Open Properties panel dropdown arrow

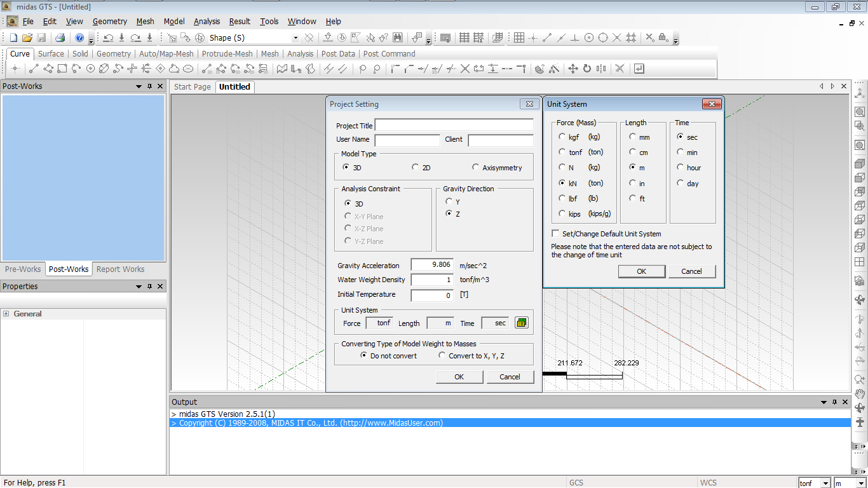click(139, 287)
